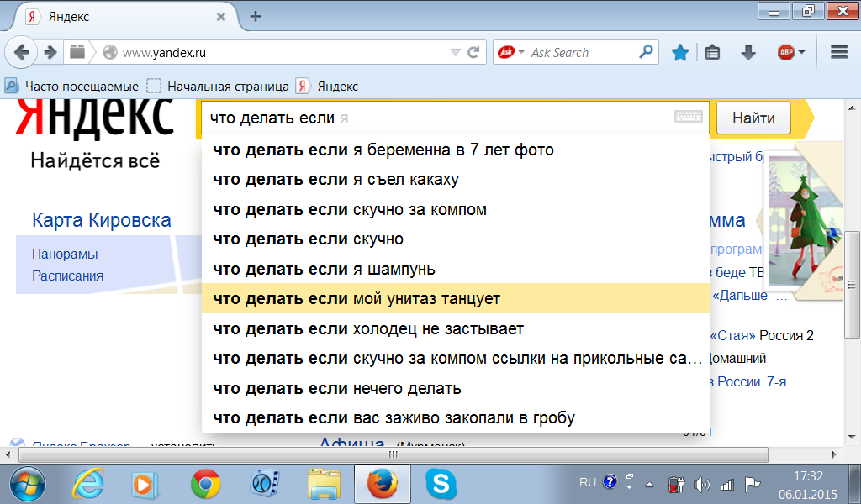The height and width of the screenshot is (504, 861).
Task: Open Skype from the taskbar
Action: tap(441, 485)
